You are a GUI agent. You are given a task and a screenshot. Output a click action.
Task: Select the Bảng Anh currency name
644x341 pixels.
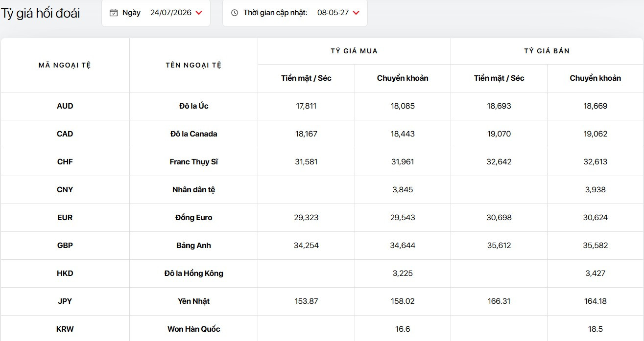tap(194, 246)
